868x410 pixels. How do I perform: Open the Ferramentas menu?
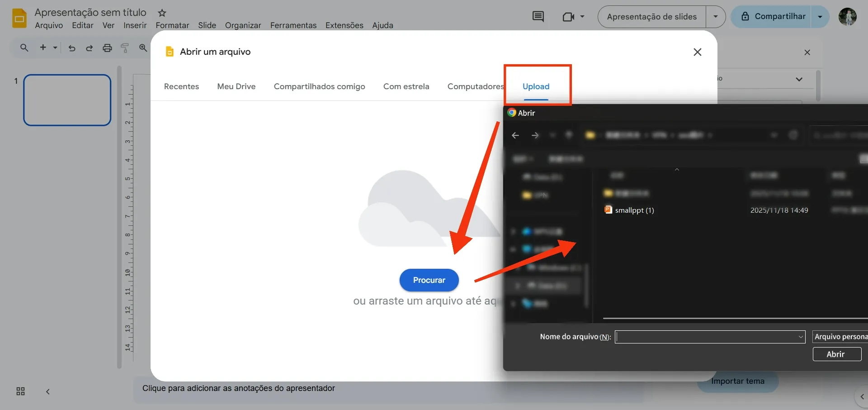(293, 25)
